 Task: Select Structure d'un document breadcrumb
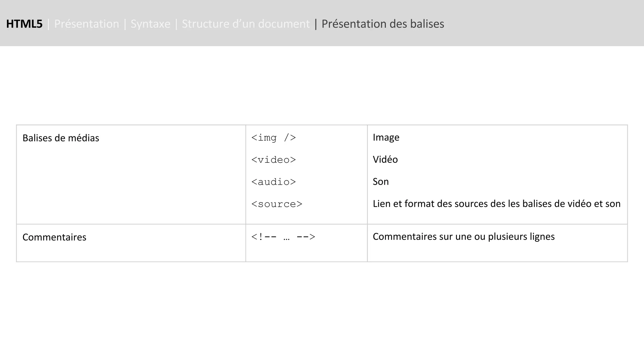coord(246,24)
